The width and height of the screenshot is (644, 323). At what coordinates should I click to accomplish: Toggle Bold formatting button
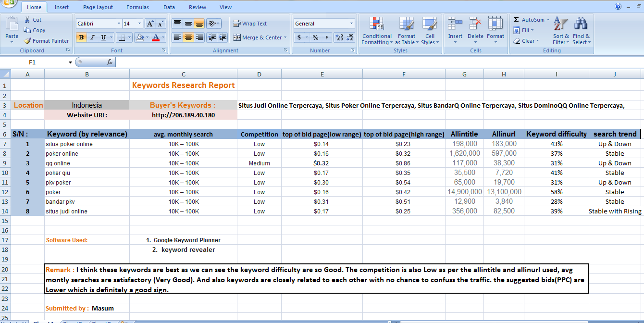(81, 37)
